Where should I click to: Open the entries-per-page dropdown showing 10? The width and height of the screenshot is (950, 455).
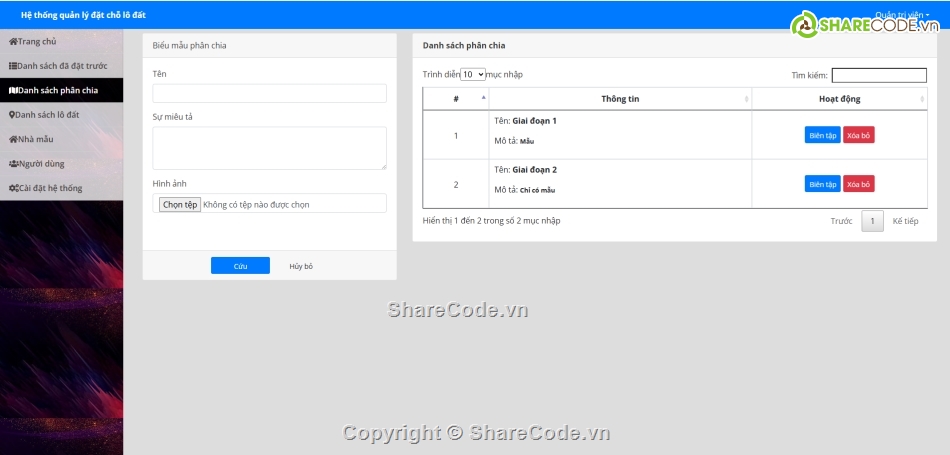473,75
